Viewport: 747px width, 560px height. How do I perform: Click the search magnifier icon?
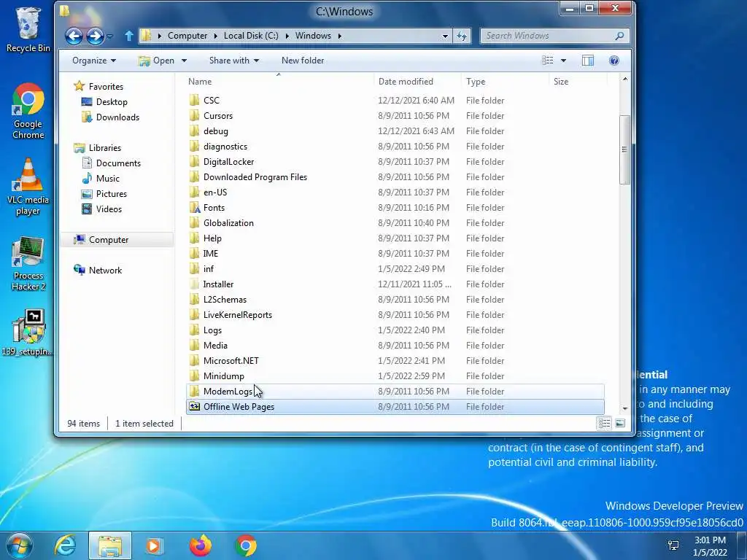click(619, 36)
